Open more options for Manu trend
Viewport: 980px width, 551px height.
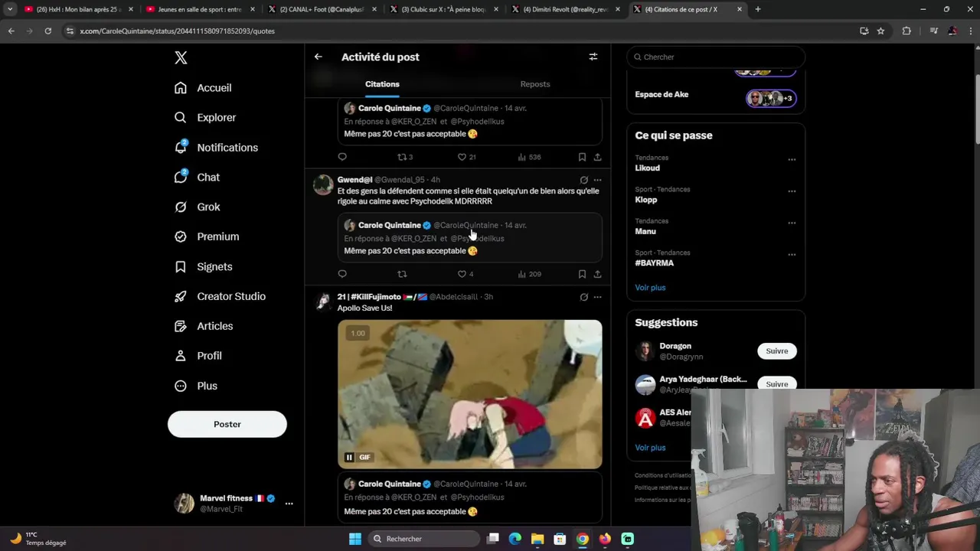coord(792,223)
